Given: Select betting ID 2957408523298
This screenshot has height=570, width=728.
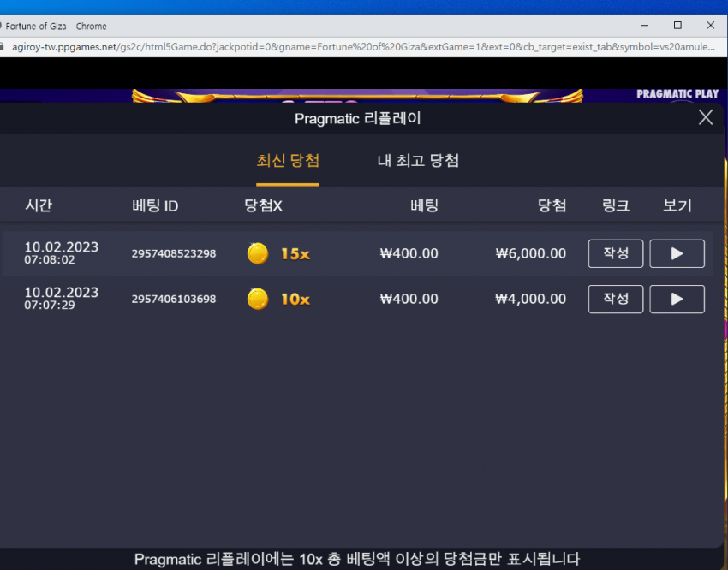Looking at the screenshot, I should coord(174,253).
